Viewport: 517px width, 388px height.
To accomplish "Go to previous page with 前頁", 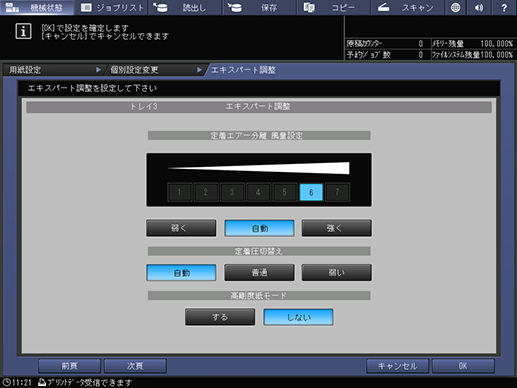I will point(69,366).
